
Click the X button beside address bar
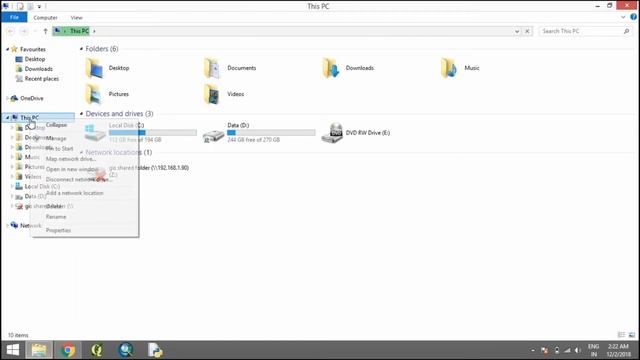click(527, 31)
